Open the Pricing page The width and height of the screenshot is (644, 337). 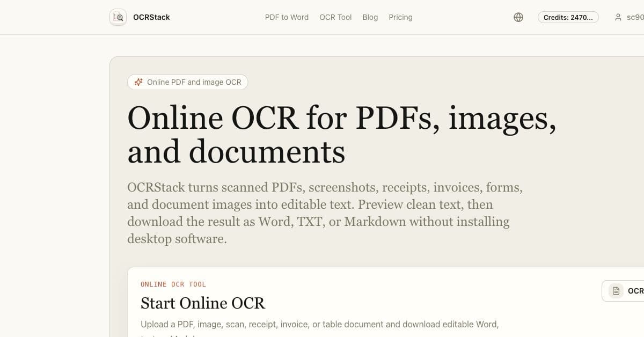(400, 17)
